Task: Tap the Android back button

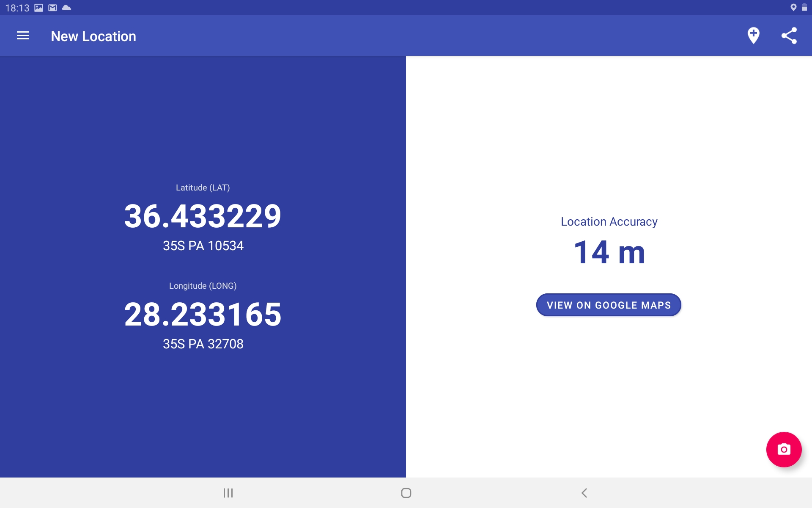Action: coord(584,493)
